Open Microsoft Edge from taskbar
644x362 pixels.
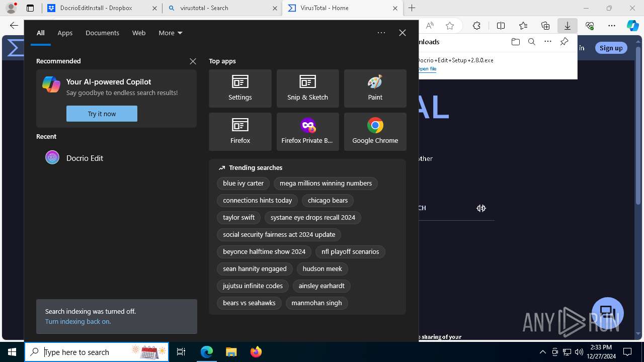click(x=207, y=352)
